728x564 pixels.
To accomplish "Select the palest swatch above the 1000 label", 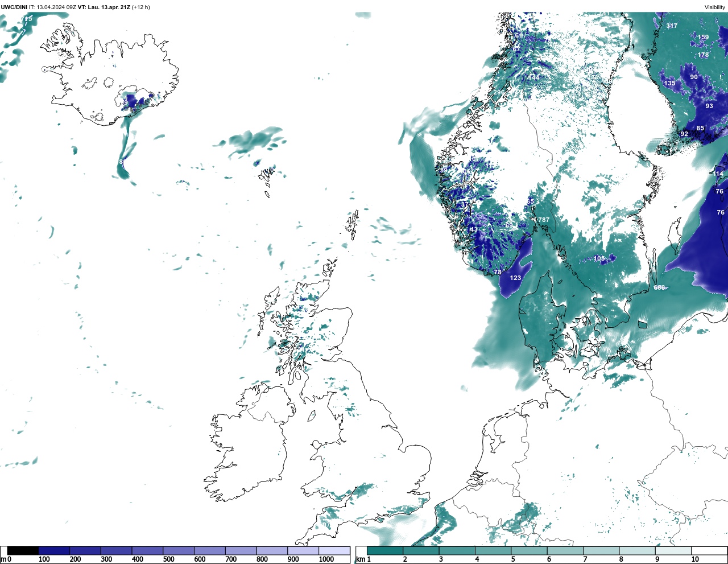I will [x=334, y=550].
